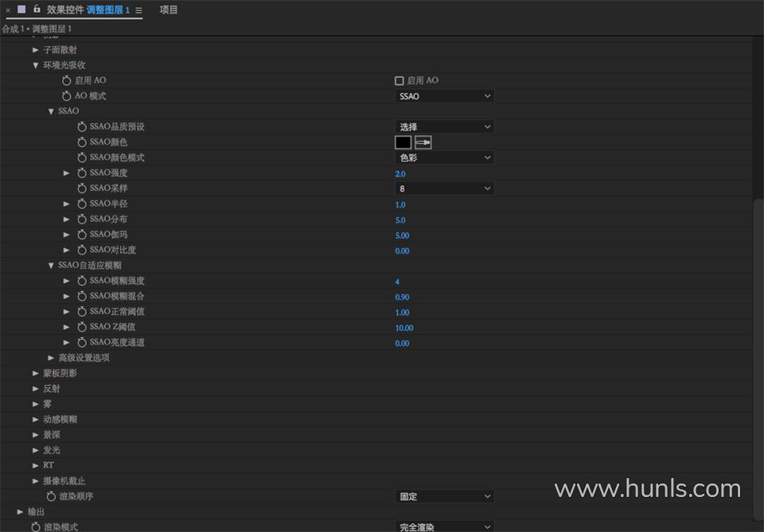Toggle stopwatch for 渲染模式
The width and height of the screenshot is (764, 532).
[36, 527]
